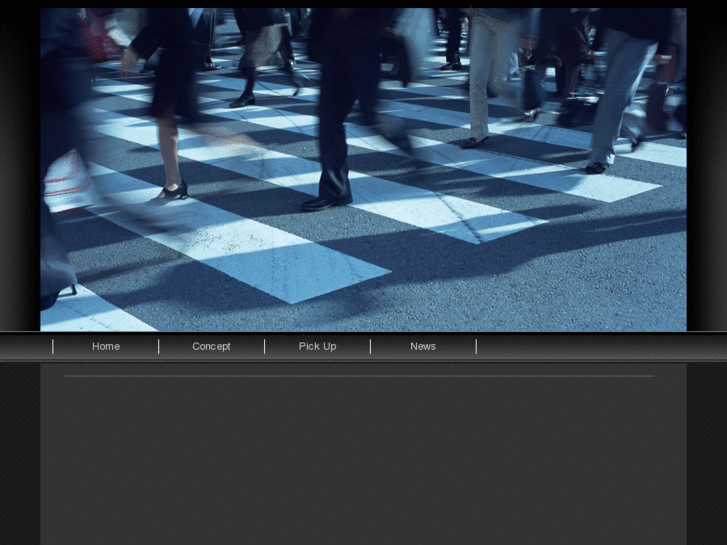
Task: Click the black dress shoes in the photo
Action: pyautogui.click(x=327, y=201)
